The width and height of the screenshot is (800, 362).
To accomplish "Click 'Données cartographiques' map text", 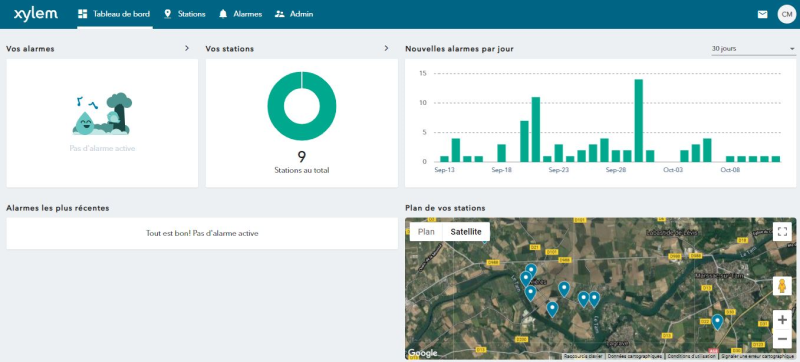I will 635,356.
